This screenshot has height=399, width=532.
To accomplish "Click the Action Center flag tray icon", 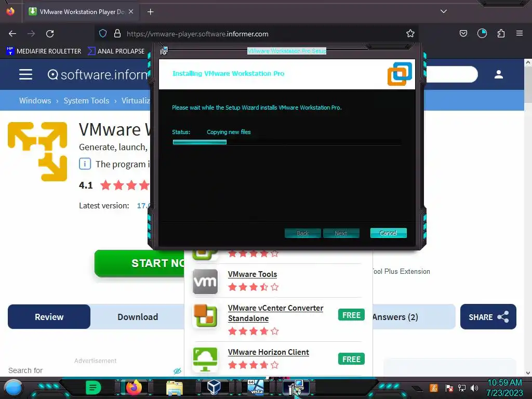I will (x=449, y=388).
